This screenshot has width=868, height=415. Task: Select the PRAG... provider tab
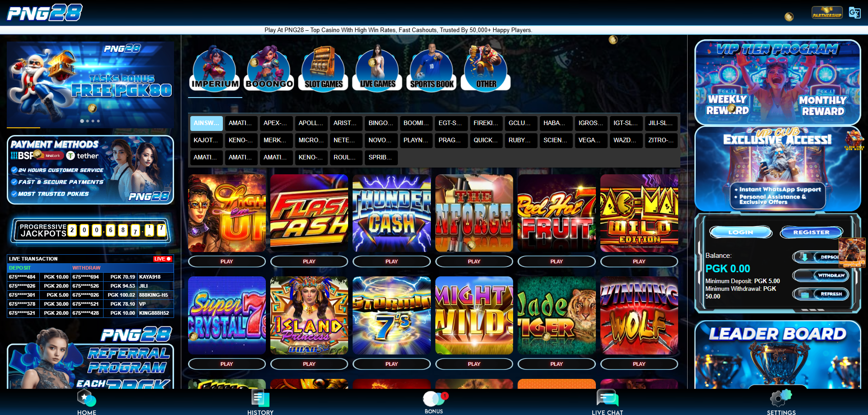coord(451,140)
